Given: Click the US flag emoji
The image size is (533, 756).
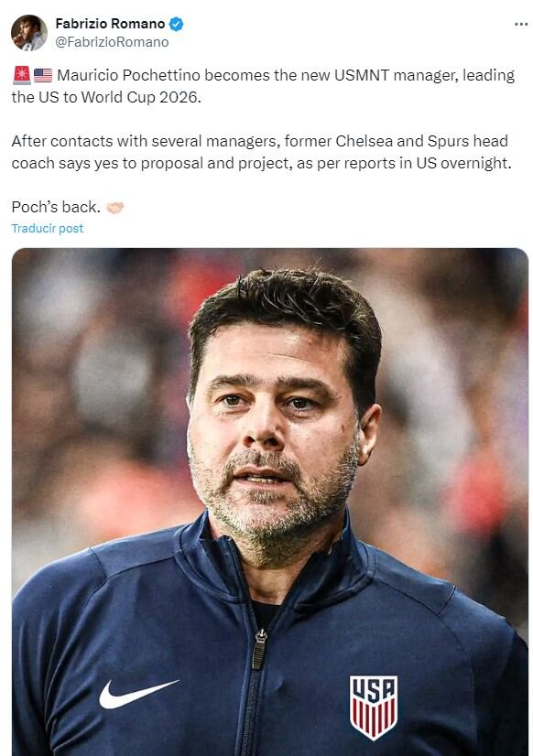Looking at the screenshot, I should pyautogui.click(x=43, y=75).
